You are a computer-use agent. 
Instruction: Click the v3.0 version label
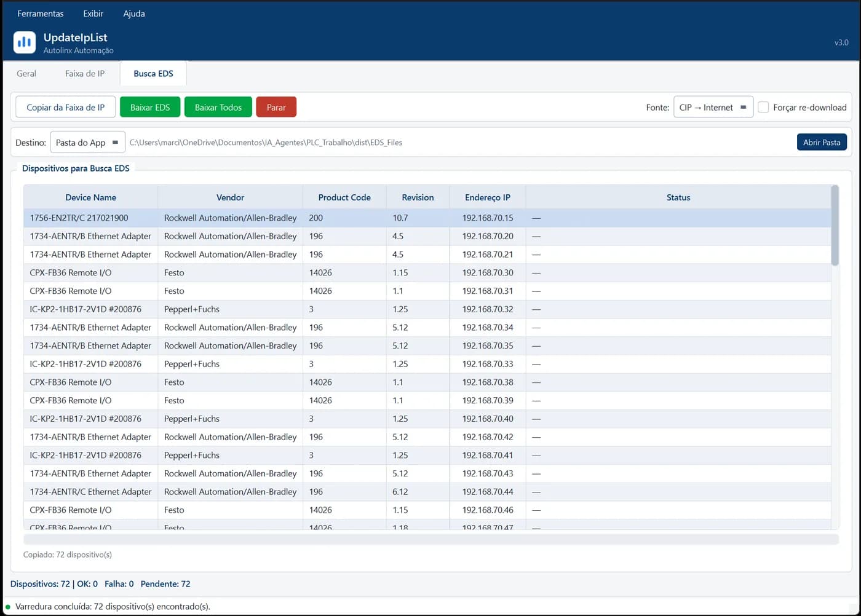(841, 42)
